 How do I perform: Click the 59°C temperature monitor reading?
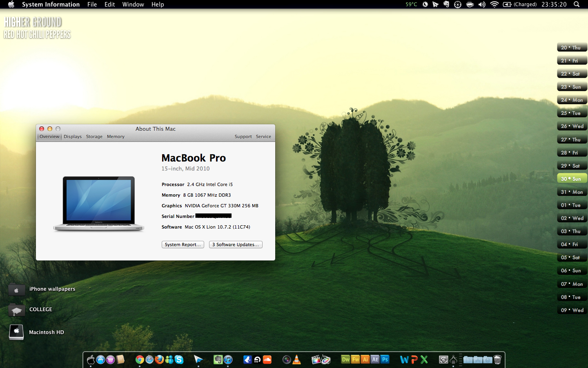[x=411, y=4]
